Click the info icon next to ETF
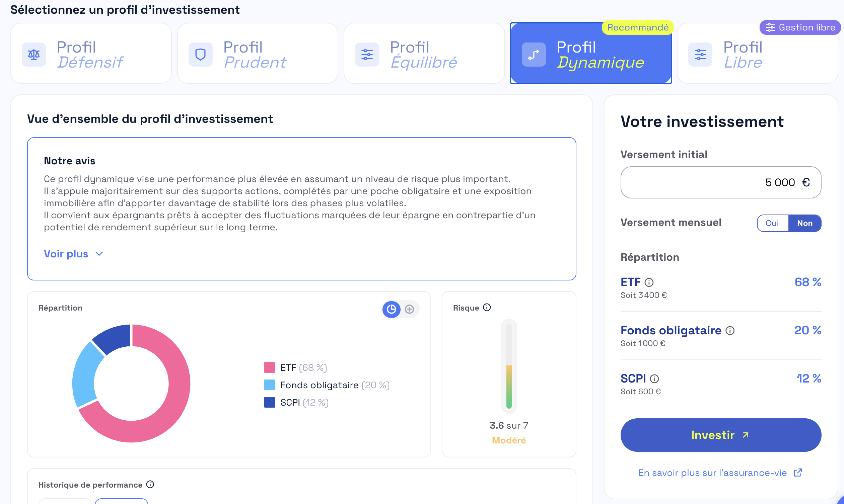 649,282
